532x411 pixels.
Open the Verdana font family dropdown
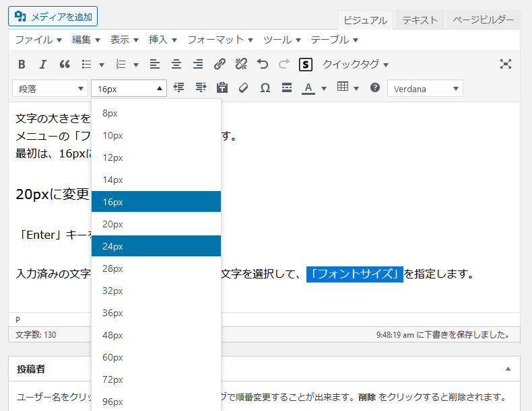click(x=425, y=89)
